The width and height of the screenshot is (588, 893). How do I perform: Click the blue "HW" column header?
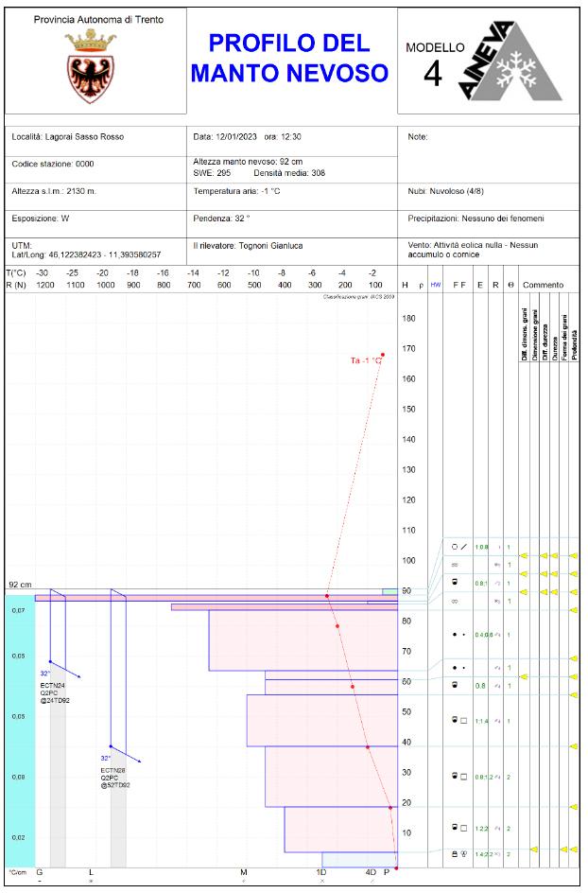[x=436, y=285]
